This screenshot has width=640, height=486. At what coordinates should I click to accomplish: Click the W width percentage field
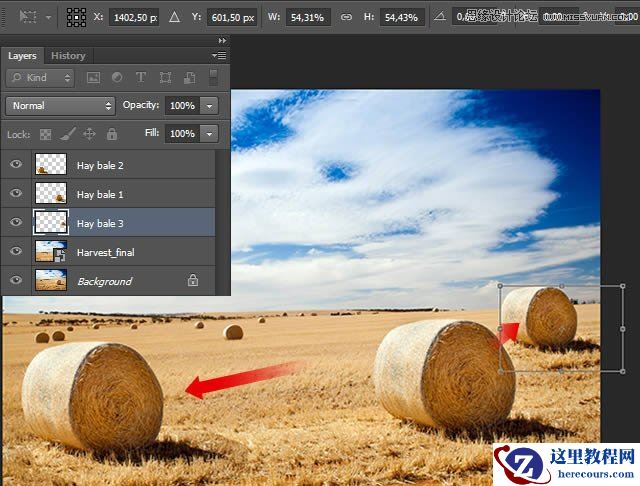pyautogui.click(x=308, y=18)
